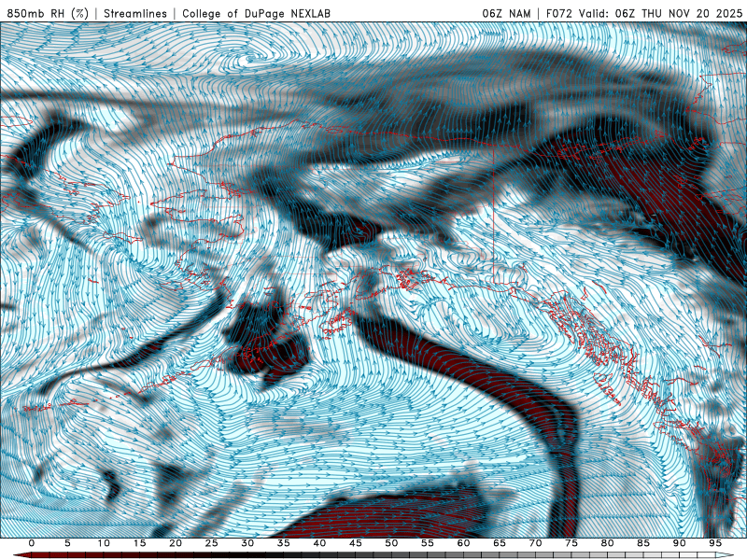Click the colorbar label "40"
This screenshot has height=560, width=747.
(319, 543)
